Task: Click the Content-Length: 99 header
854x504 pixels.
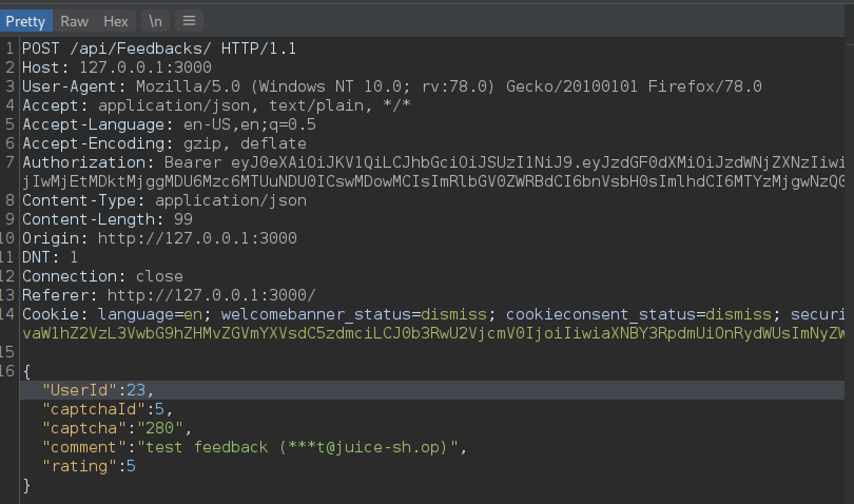Action: pos(107,219)
